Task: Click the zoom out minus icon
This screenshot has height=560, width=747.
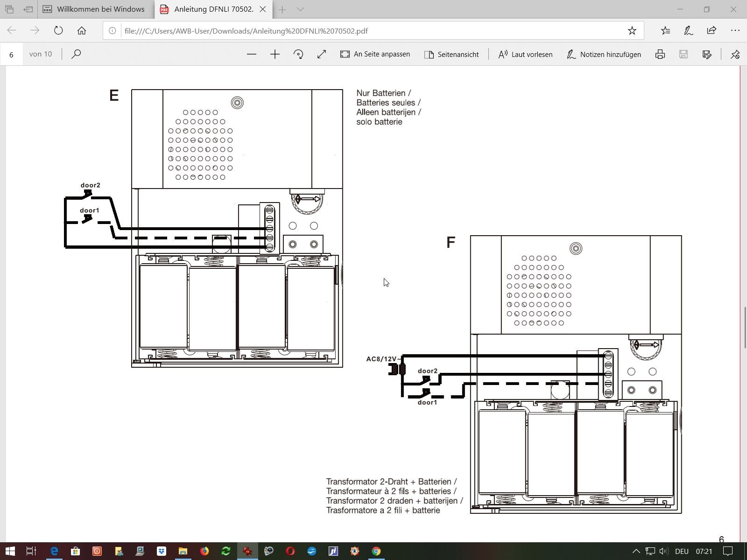Action: click(252, 54)
